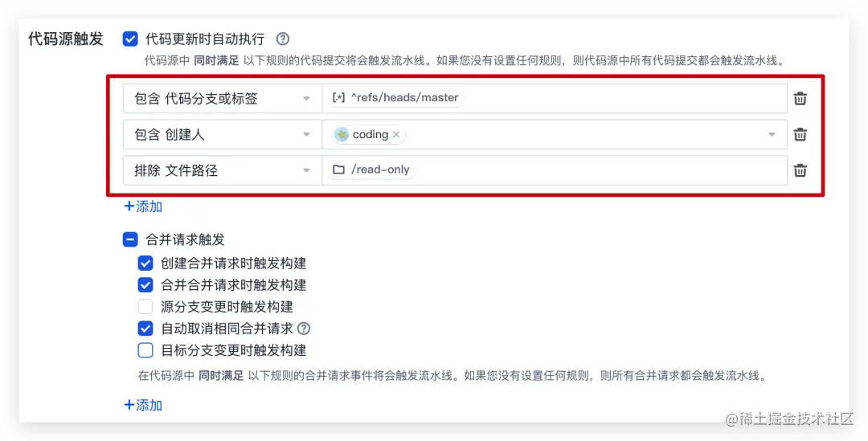
Task: Uncheck 代码更新时自动执行 checkbox
Action: coord(130,39)
